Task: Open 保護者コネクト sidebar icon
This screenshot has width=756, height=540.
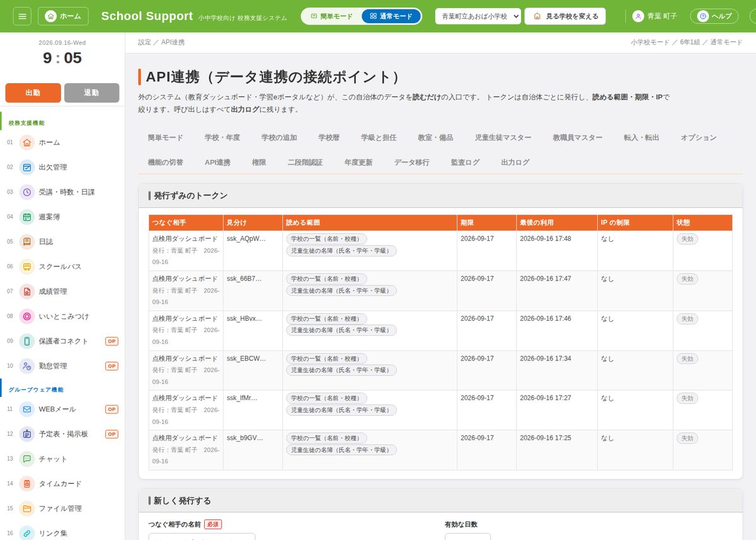Action: tap(27, 341)
